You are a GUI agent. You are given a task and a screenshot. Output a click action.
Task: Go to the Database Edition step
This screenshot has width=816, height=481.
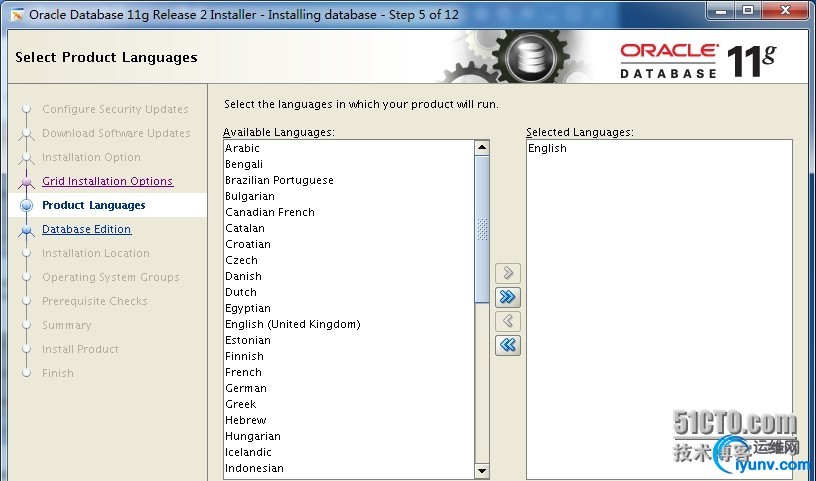click(86, 229)
